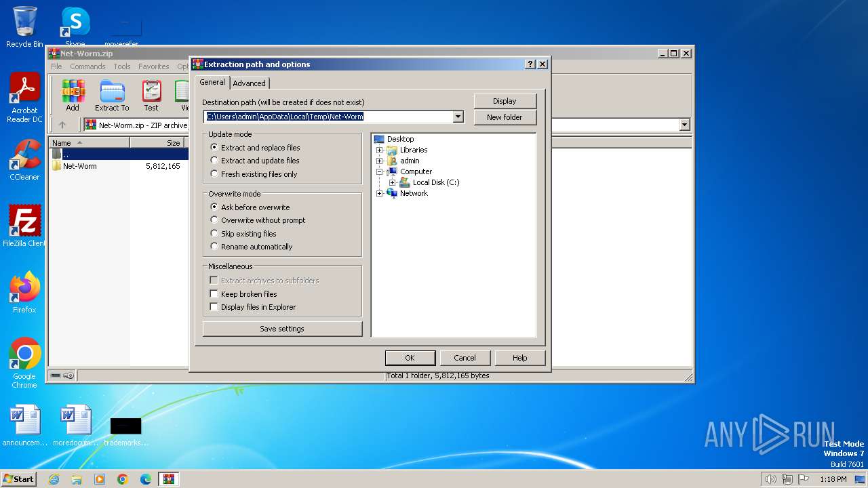
Task: Click the OK button
Action: coord(410,358)
